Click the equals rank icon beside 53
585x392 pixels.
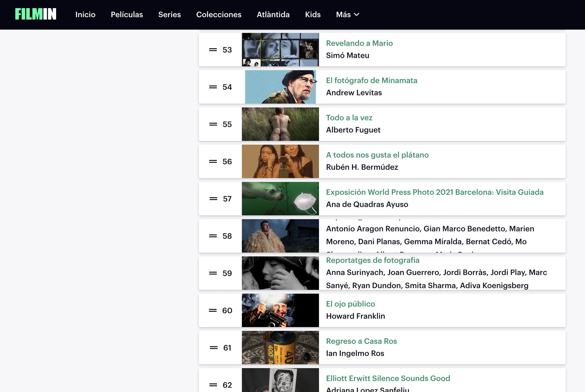[213, 50]
